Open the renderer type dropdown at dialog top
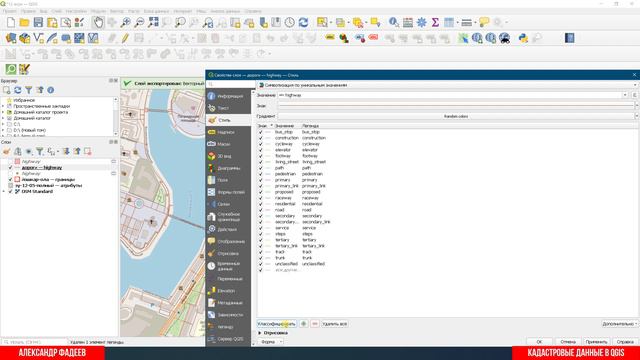This screenshot has height=360, width=640. point(447,85)
